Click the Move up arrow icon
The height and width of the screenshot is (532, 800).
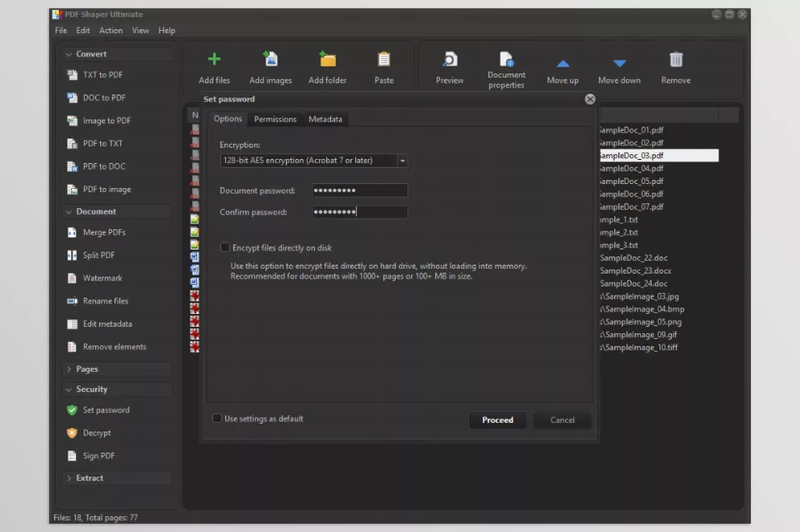point(562,67)
